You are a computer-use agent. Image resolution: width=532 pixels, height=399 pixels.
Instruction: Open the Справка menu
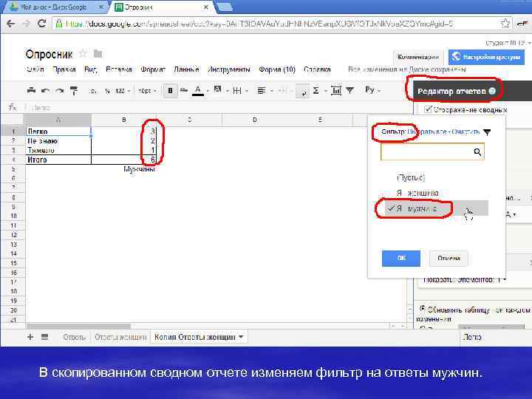pos(317,69)
